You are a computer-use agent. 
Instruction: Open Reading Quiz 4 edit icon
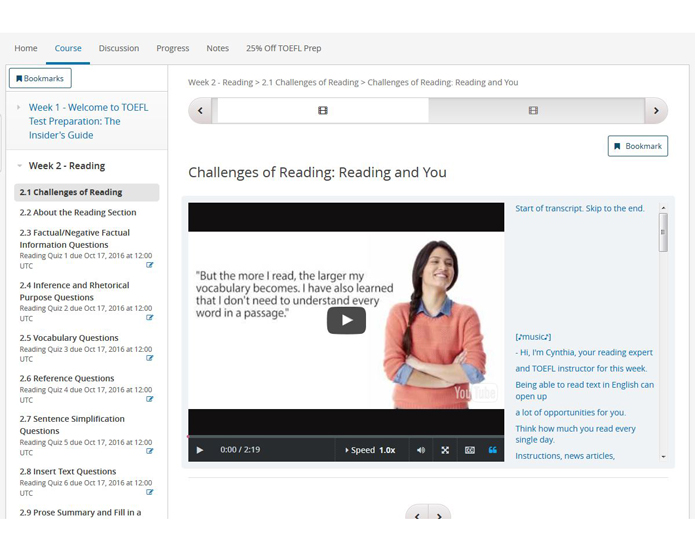tap(150, 399)
